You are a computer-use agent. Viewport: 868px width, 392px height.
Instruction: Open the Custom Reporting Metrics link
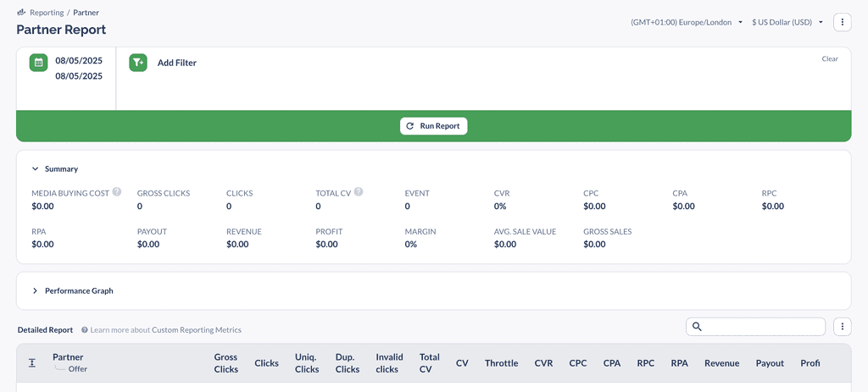tap(197, 330)
